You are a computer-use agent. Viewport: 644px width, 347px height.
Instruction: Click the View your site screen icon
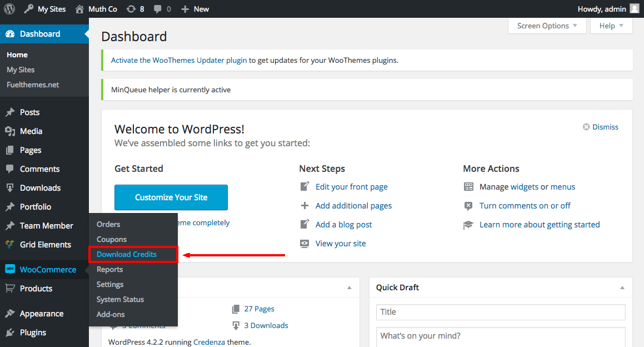click(x=304, y=244)
